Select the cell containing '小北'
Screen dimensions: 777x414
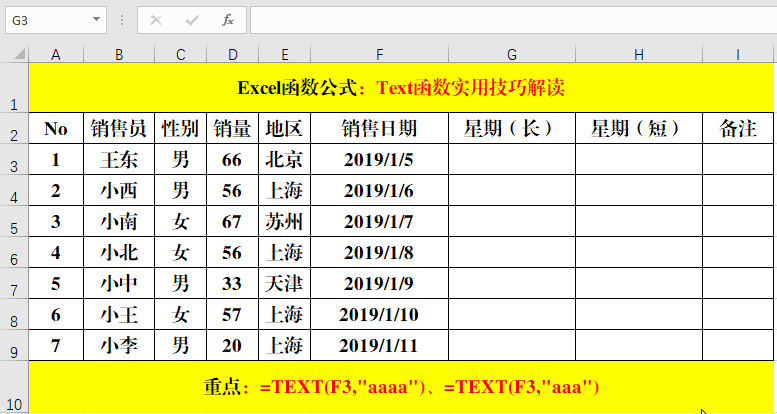(119, 252)
